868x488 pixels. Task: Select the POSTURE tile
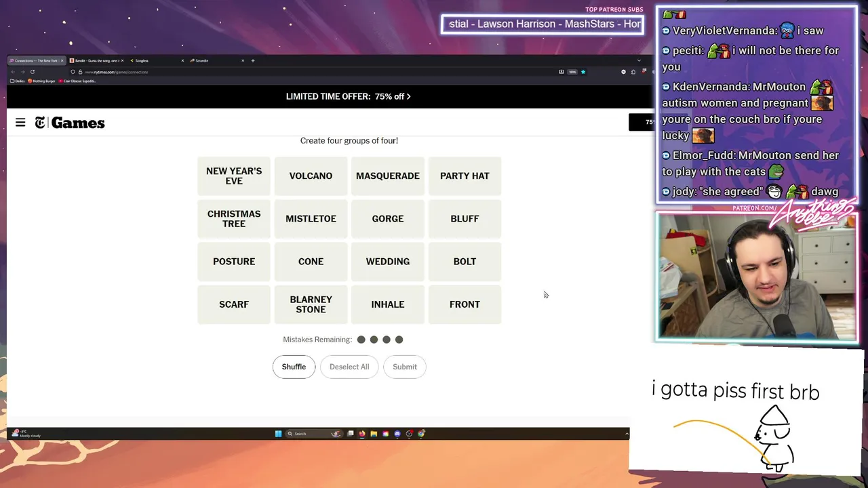tap(234, 262)
